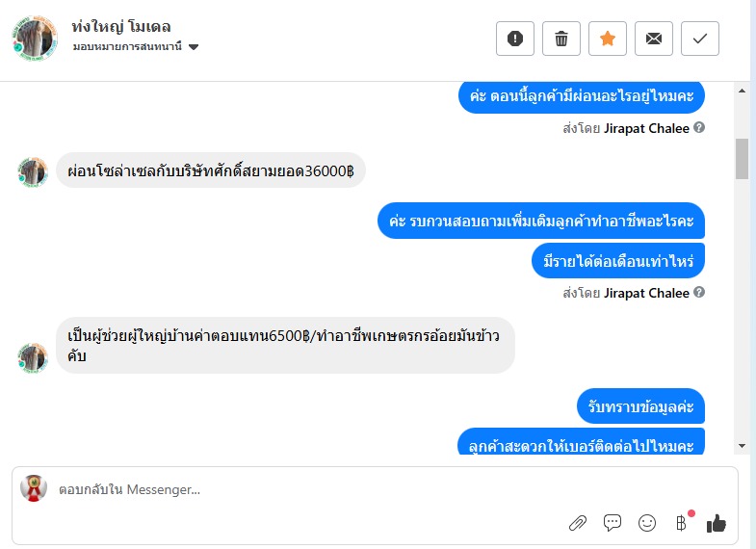The image size is (756, 549).
Task: Open the ท่งใหญ่ โมเดล profile name
Action: point(121,26)
